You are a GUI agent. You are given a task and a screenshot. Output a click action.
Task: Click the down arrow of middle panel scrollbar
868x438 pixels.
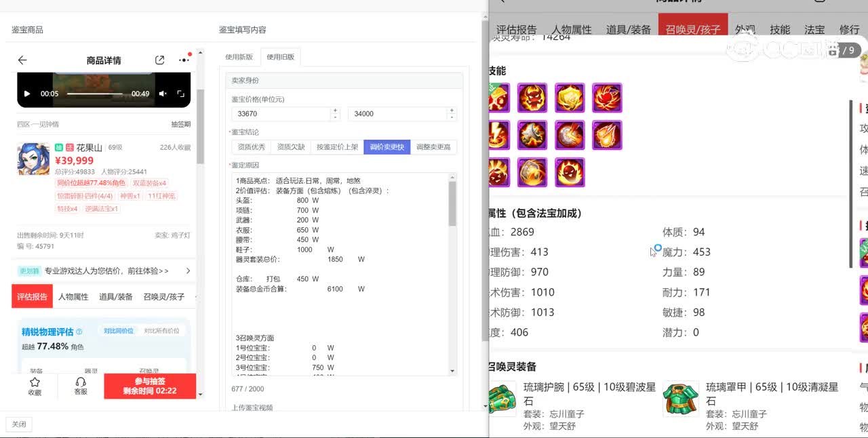[x=484, y=405]
